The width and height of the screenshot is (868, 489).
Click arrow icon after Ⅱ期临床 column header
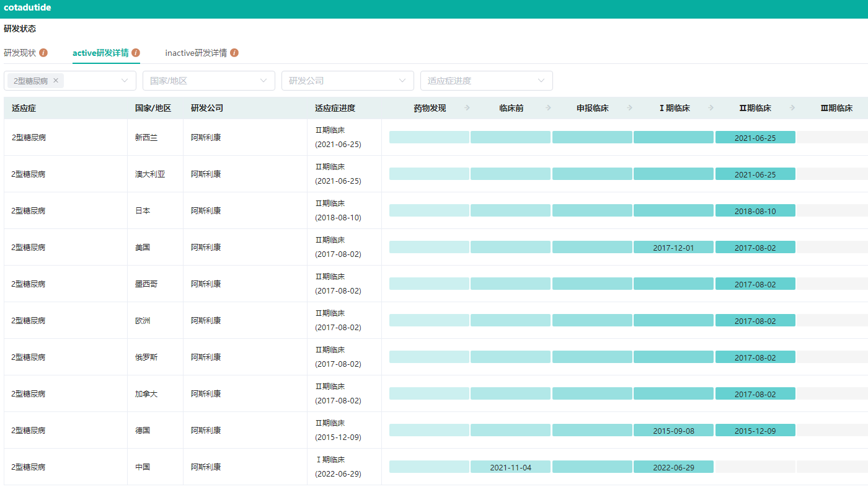[x=792, y=108]
